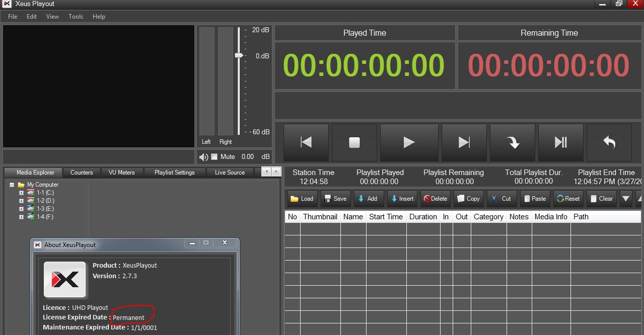Load a playlist with Load button
Screen dimensions: 644x335
(302, 199)
